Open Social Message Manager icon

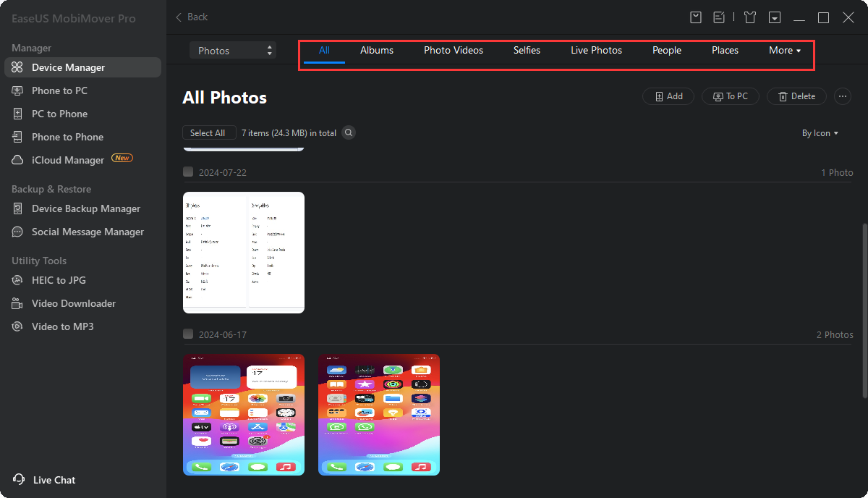click(x=17, y=232)
